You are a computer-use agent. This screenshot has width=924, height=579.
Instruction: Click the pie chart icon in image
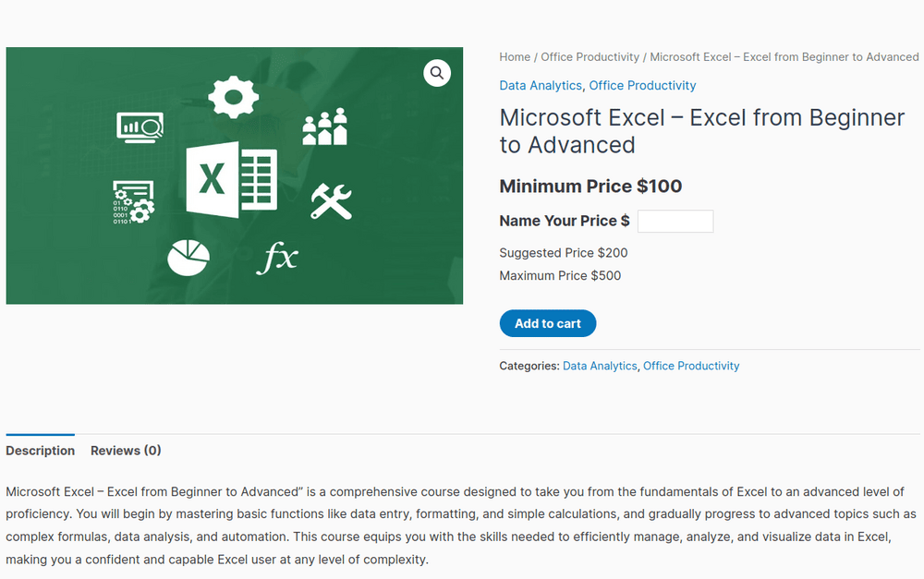pos(188,258)
